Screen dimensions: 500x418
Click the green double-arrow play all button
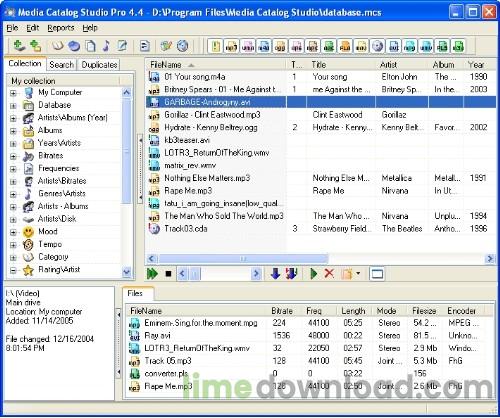pyautogui.click(x=152, y=274)
